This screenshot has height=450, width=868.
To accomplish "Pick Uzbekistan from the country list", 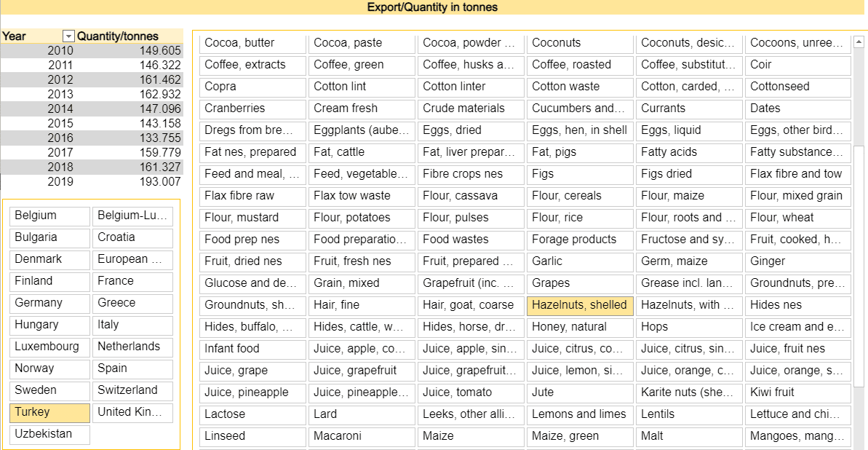I will (x=49, y=434).
